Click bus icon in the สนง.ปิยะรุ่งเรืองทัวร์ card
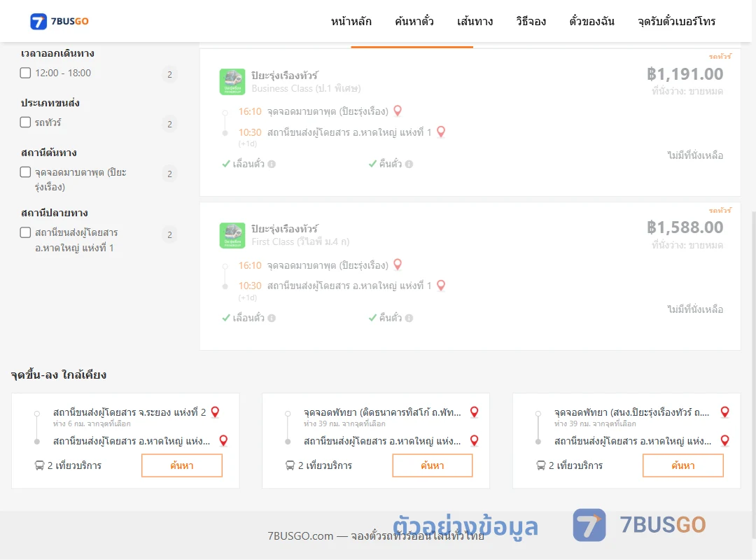This screenshot has height=560, width=756. (541, 465)
